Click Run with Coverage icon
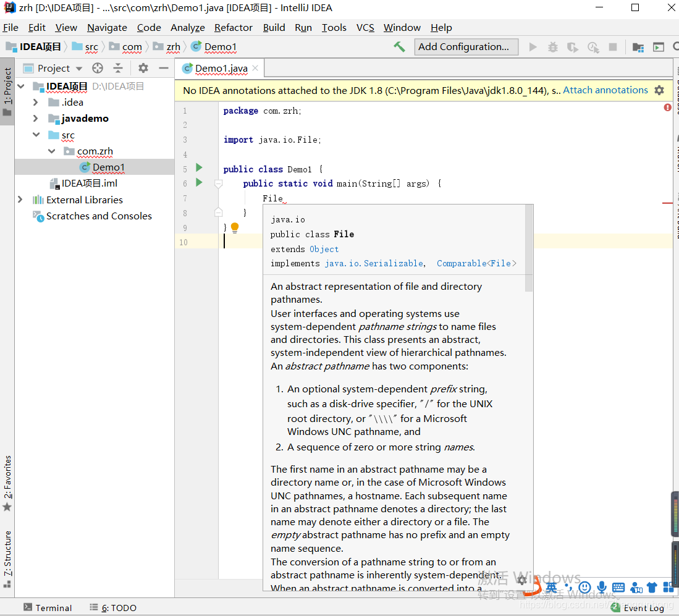The image size is (679, 616). [573, 47]
